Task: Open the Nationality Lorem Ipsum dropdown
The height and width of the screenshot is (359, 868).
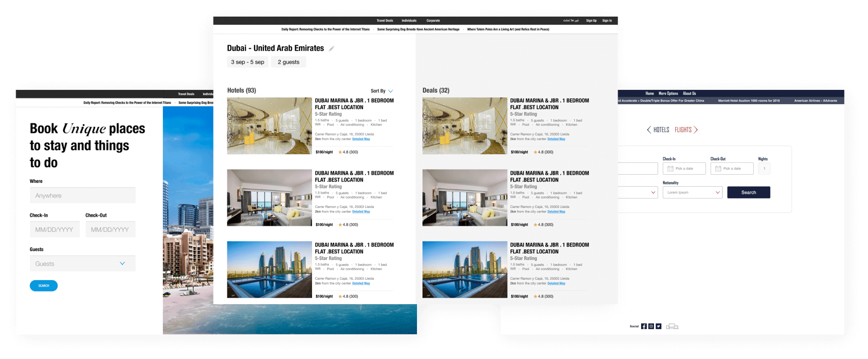Action: [692, 192]
